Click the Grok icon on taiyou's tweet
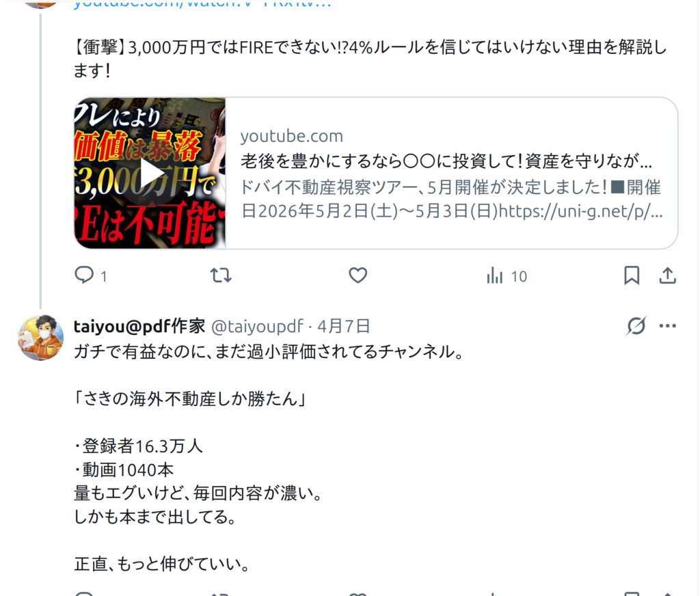Image resolution: width=700 pixels, height=596 pixels. [636, 326]
